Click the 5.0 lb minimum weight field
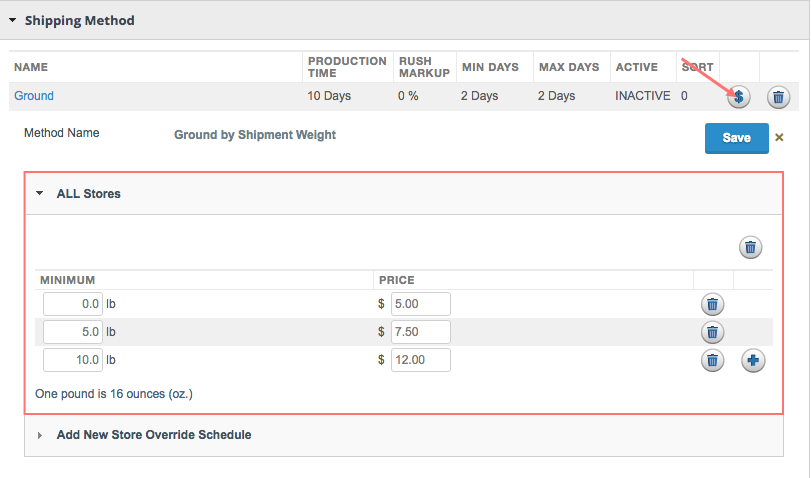This screenshot has width=811, height=478. click(73, 332)
